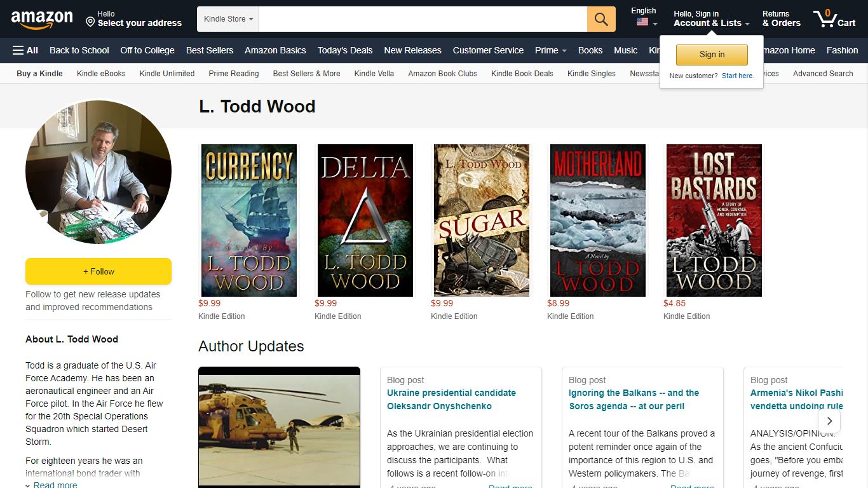This screenshot has width=868, height=488.
Task: Click the address location pin
Action: coord(90,22)
